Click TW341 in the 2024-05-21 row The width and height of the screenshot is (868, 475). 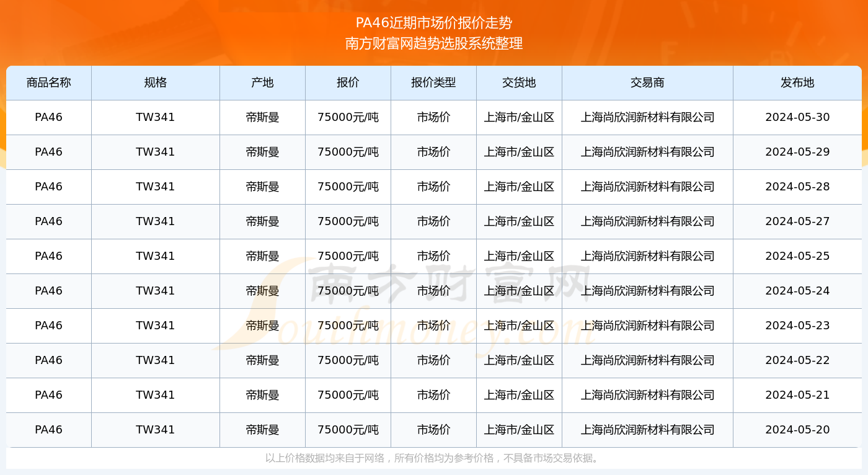(x=156, y=395)
